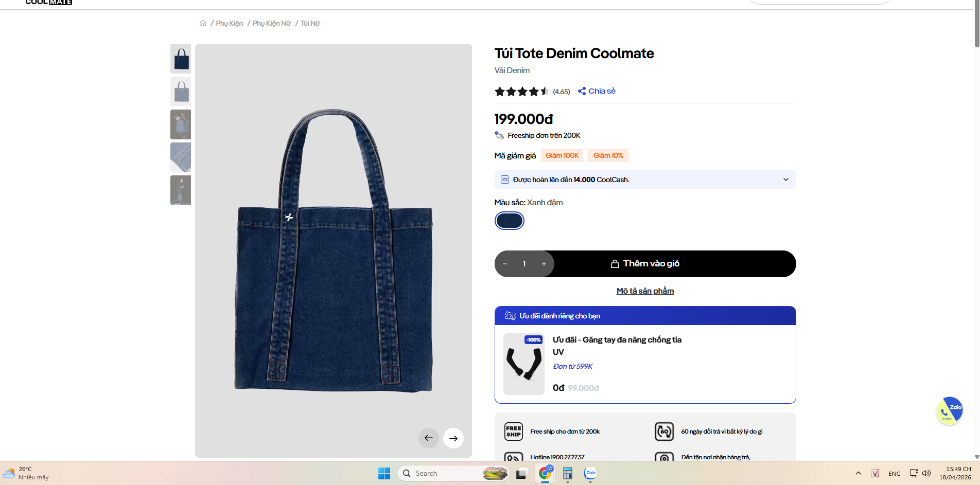The height and width of the screenshot is (485, 980).
Task: View the light blue tote thumbnail
Action: tap(181, 92)
